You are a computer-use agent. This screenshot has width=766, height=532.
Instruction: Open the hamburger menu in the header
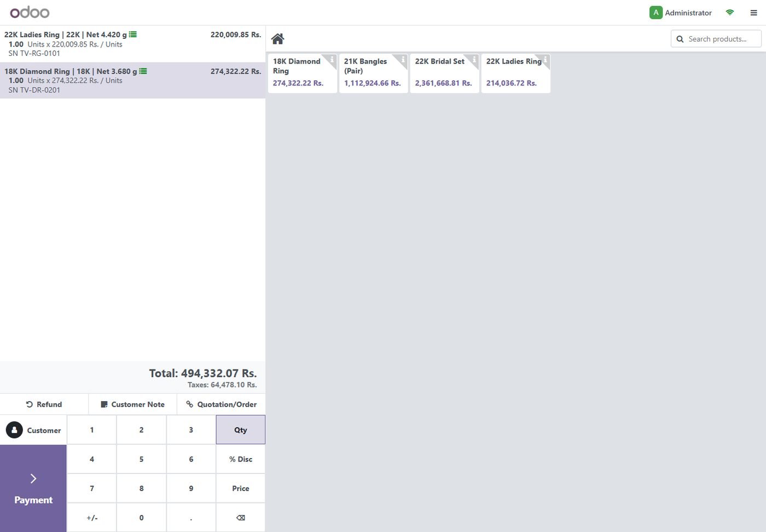click(753, 13)
